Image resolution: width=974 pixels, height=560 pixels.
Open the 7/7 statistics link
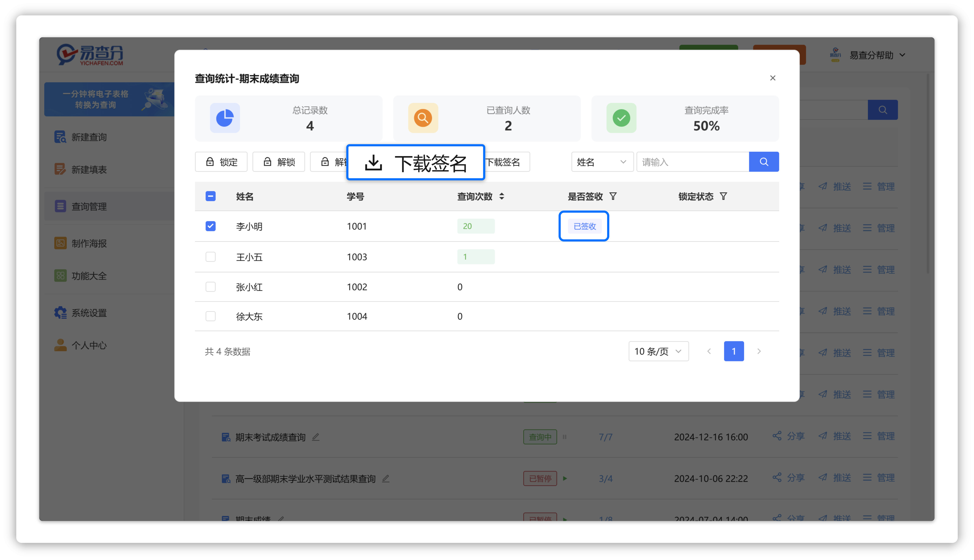click(605, 437)
